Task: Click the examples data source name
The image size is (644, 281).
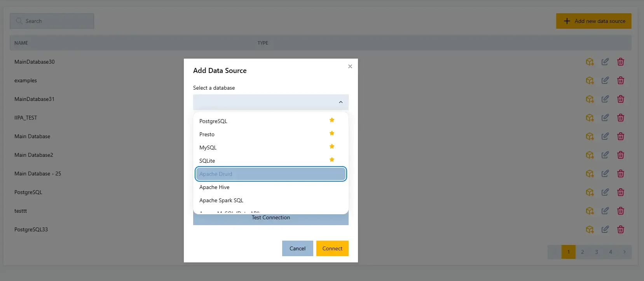Action: (26, 80)
